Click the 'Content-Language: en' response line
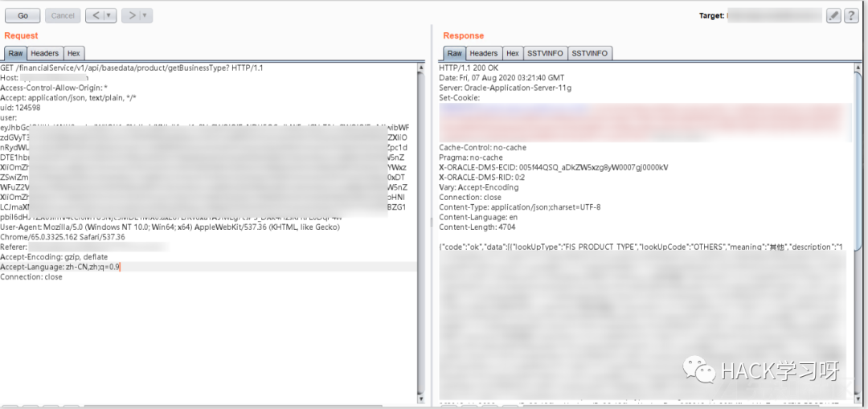 478,218
